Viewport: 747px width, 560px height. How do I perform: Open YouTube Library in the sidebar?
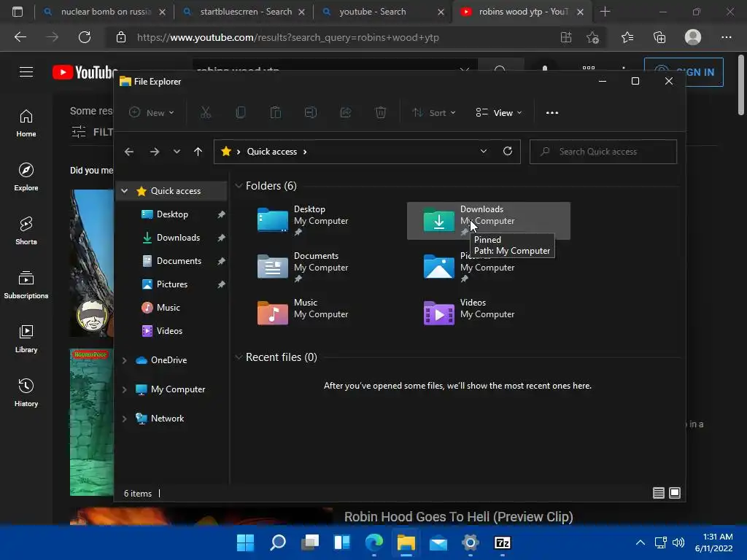26,338
